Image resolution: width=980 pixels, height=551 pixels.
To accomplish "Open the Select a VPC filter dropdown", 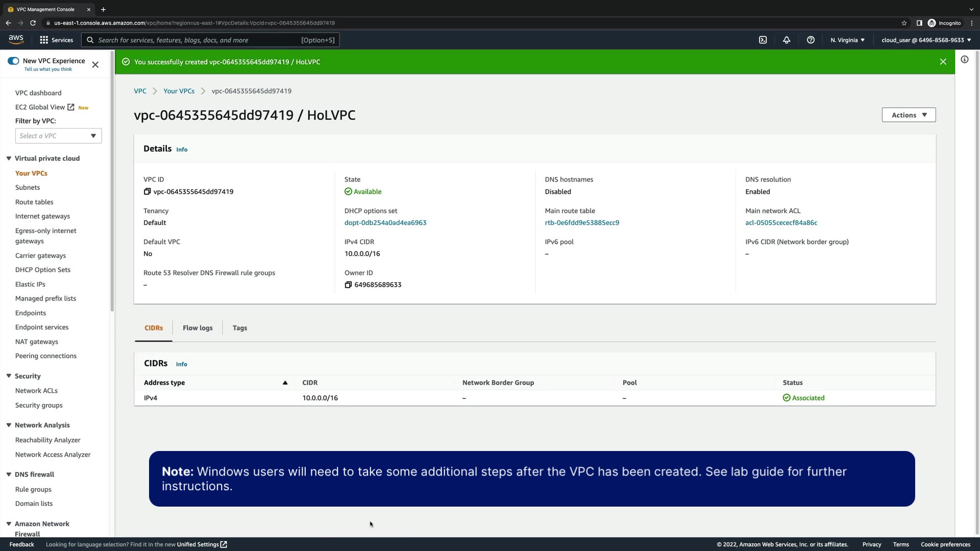I will (x=58, y=136).
